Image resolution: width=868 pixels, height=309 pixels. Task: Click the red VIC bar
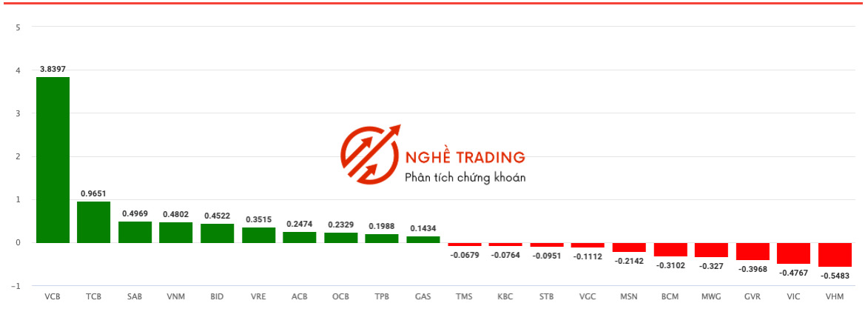point(794,253)
